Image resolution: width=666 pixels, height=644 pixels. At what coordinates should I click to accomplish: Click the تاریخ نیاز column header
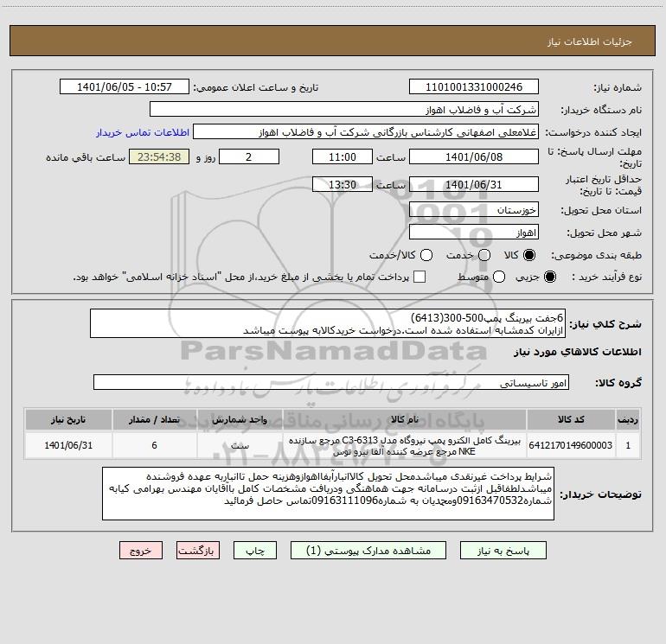pyautogui.click(x=68, y=419)
